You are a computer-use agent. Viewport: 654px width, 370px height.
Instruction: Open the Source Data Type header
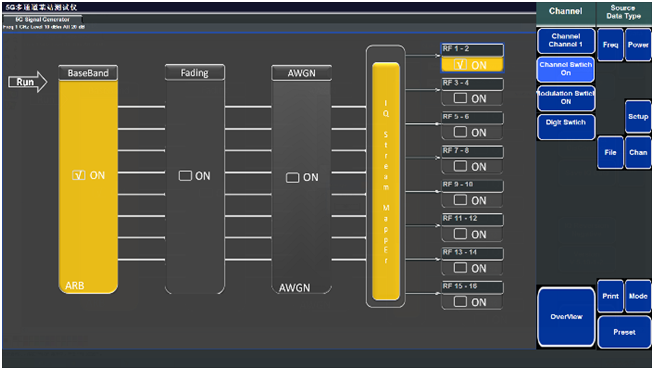(623, 12)
